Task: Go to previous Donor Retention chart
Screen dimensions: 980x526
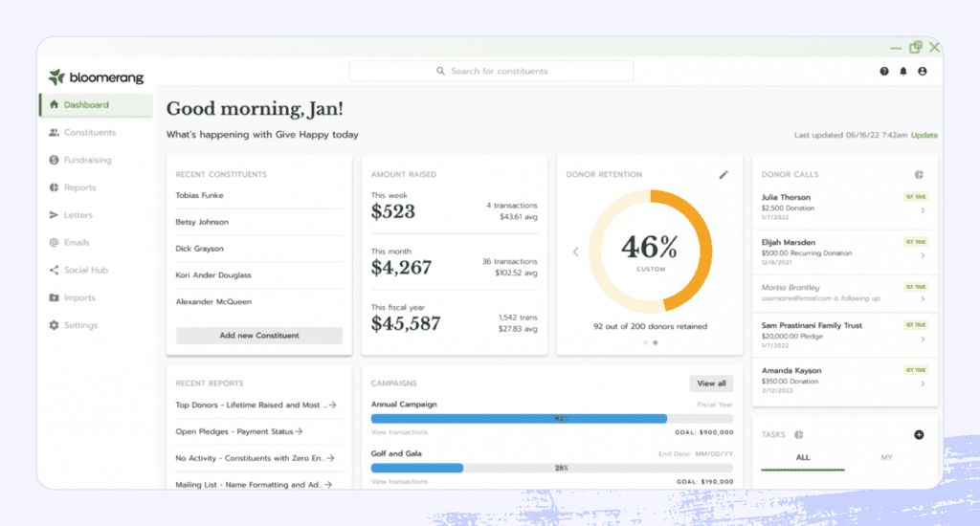Action: pos(575,252)
